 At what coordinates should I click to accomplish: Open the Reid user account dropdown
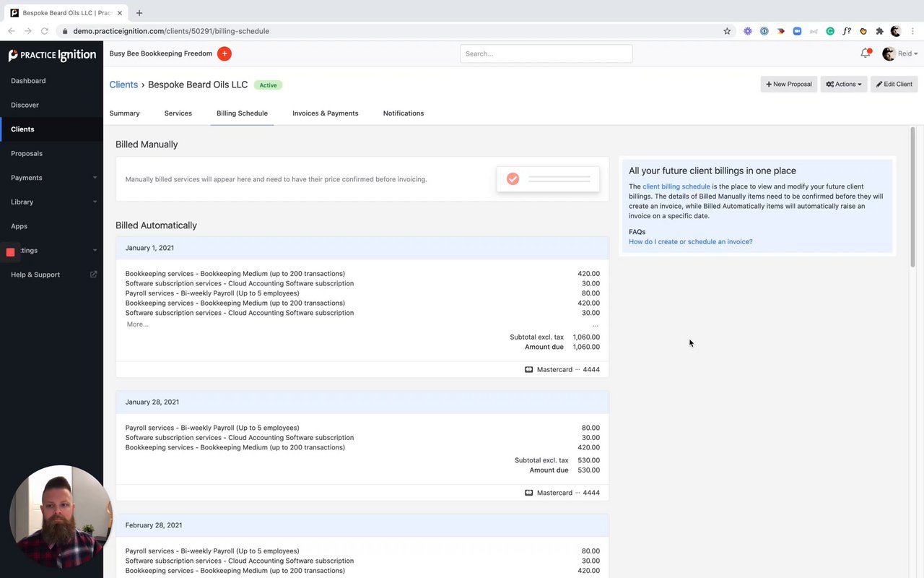pyautogui.click(x=900, y=53)
